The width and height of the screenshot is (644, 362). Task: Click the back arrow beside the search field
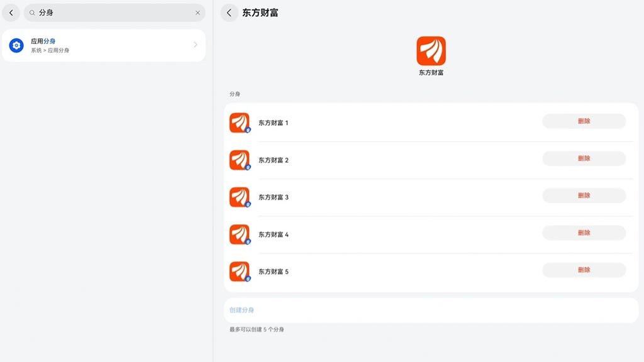pos(11,13)
